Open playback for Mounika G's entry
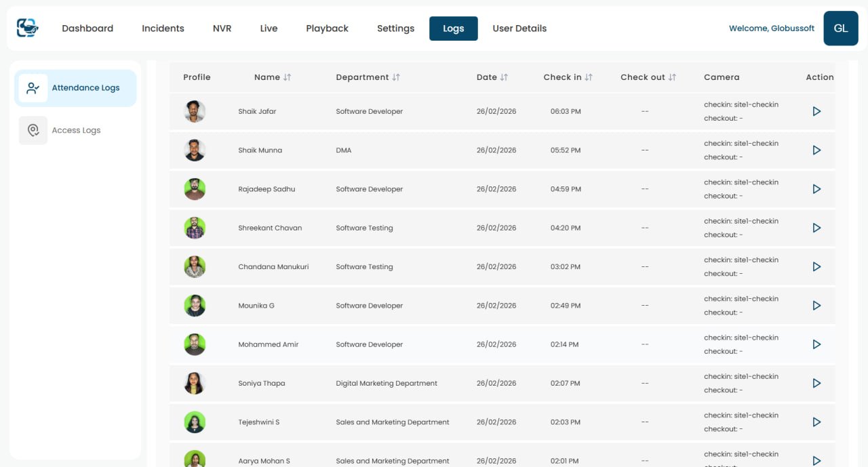868x467 pixels. 816,305
